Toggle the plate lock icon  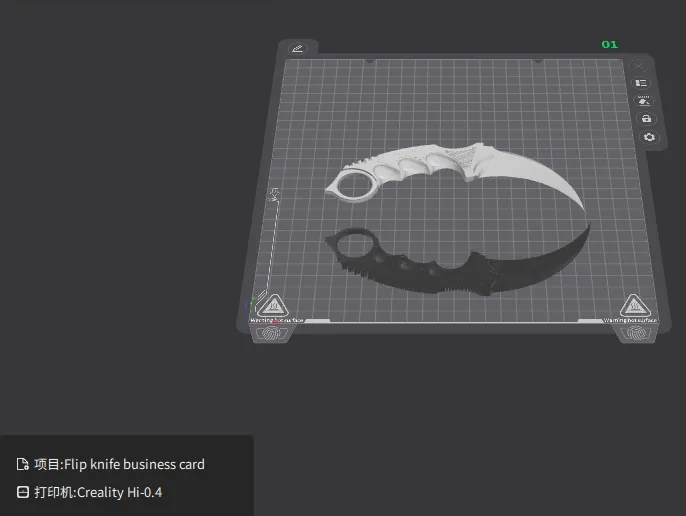pos(646,119)
